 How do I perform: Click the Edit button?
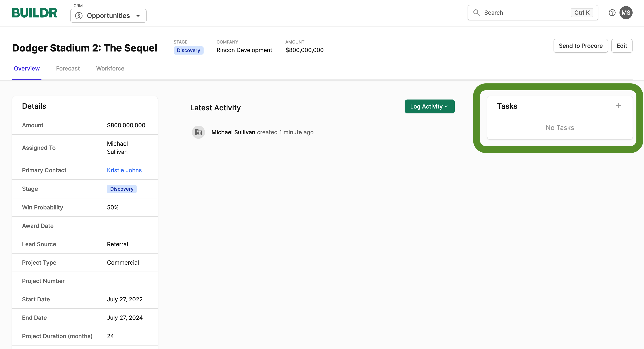(622, 46)
